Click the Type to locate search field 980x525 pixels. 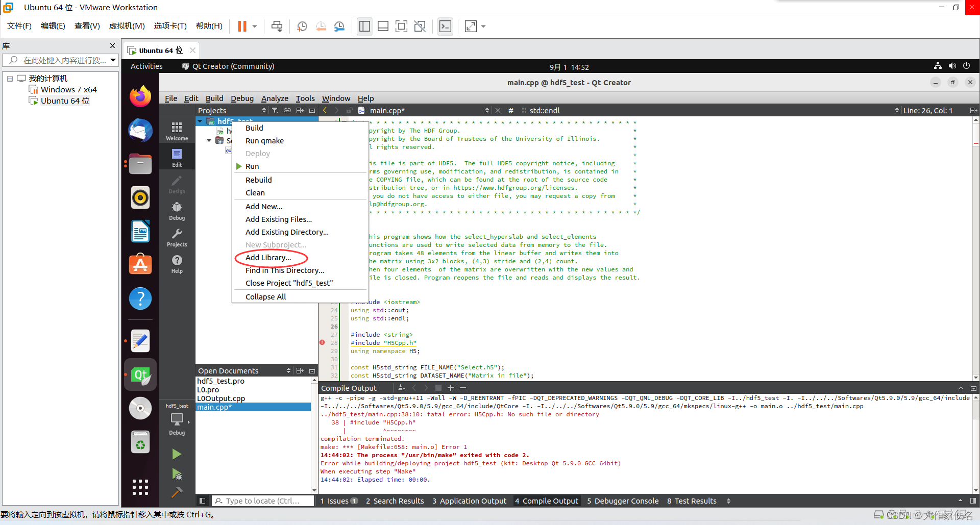click(x=263, y=501)
